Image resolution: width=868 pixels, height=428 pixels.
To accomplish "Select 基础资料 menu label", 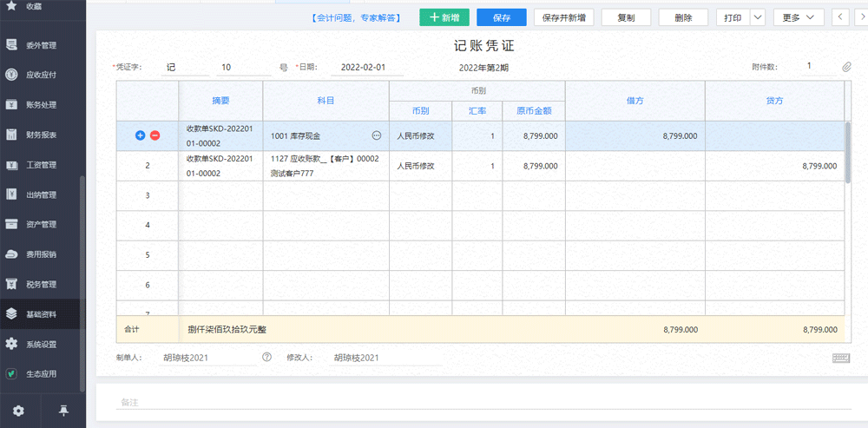I will coord(42,314).
